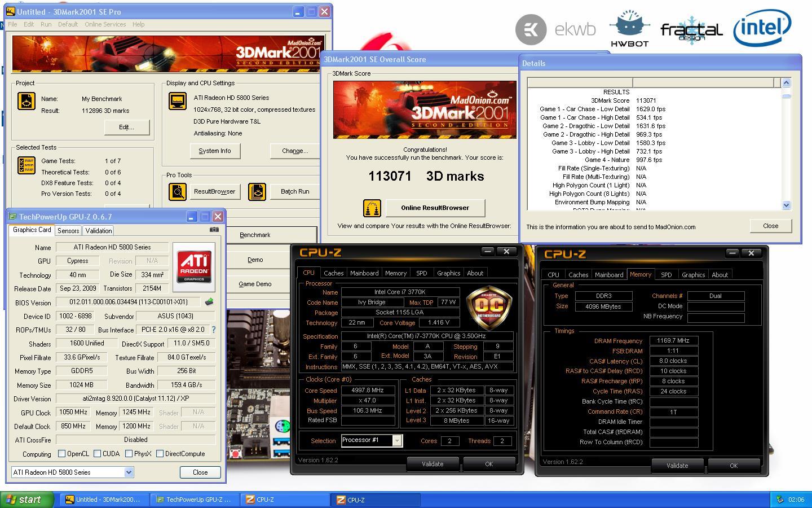Screen dimensions: 812x508
Task: Click the ATI Radeon Graphics logo in GPU-Z
Action: tap(194, 267)
